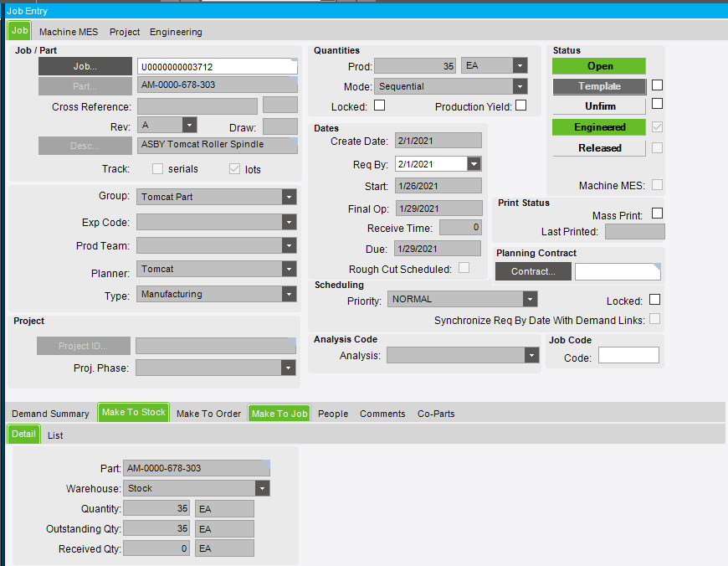
Task: Click the Desc... button
Action: click(x=85, y=146)
